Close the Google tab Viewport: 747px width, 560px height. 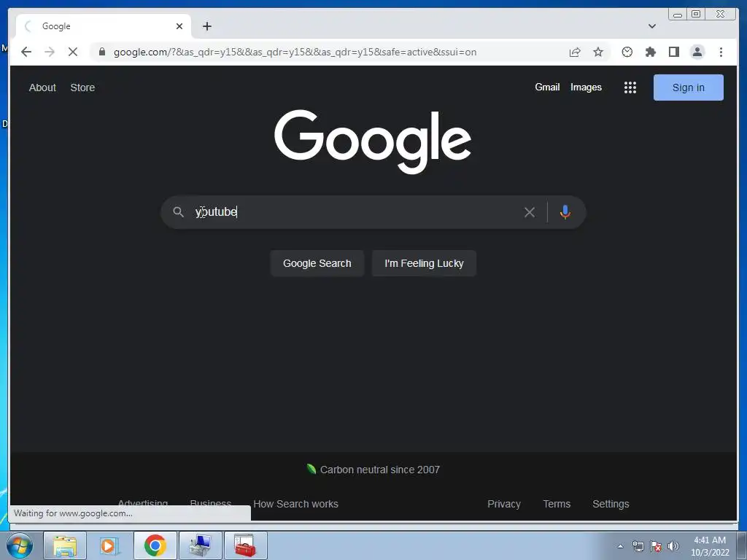click(x=179, y=26)
